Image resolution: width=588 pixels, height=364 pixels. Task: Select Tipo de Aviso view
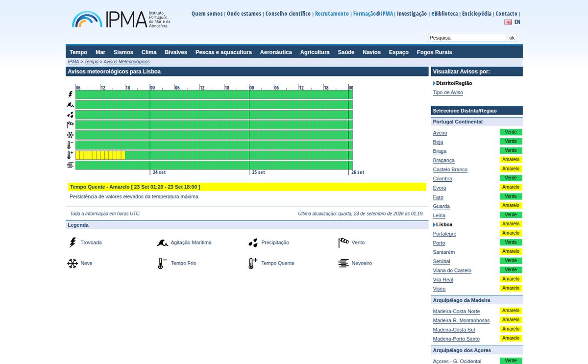click(x=448, y=93)
